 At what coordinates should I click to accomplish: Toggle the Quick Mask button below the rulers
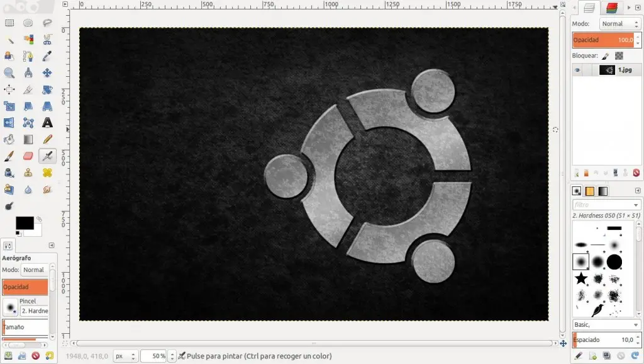pyautogui.click(x=65, y=343)
